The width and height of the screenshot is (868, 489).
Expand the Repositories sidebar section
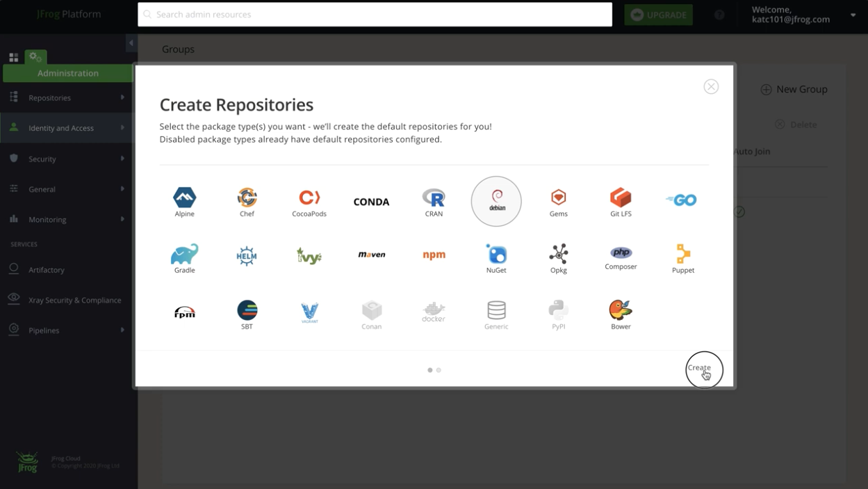click(x=67, y=97)
